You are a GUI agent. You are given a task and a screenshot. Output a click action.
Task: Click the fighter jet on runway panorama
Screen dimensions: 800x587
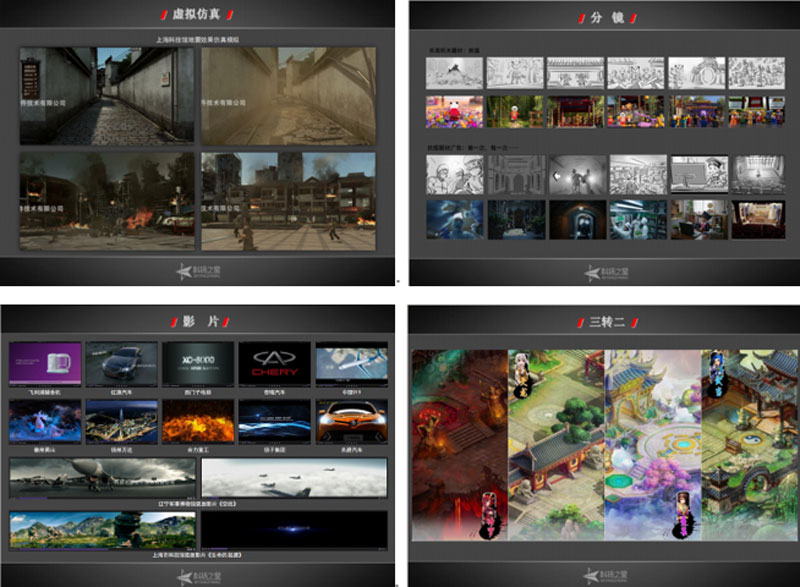click(x=103, y=478)
